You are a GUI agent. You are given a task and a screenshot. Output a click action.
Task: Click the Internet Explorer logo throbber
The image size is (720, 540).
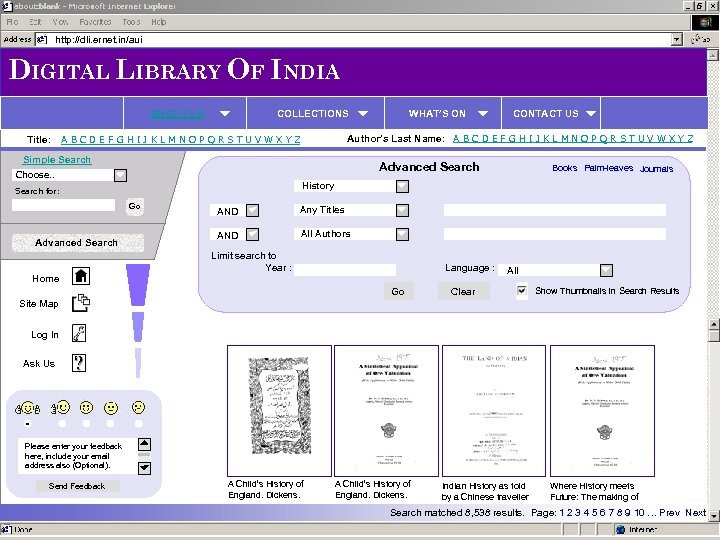[705, 22]
